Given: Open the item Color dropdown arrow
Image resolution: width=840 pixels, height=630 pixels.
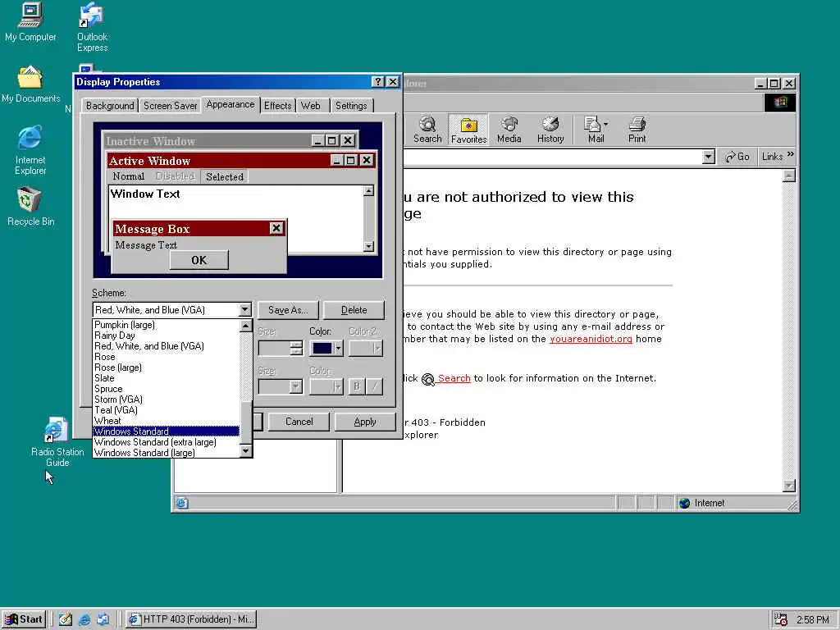Looking at the screenshot, I should point(338,348).
